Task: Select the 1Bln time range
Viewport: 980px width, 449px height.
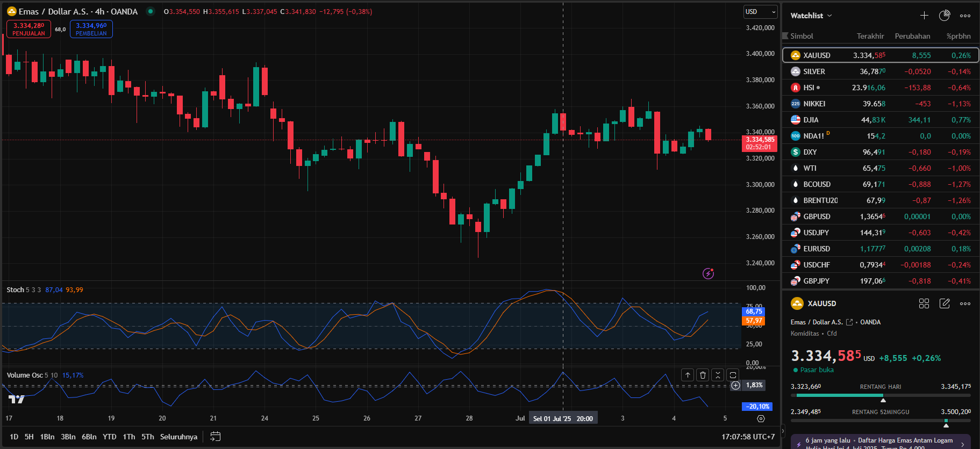Action: tap(47, 437)
